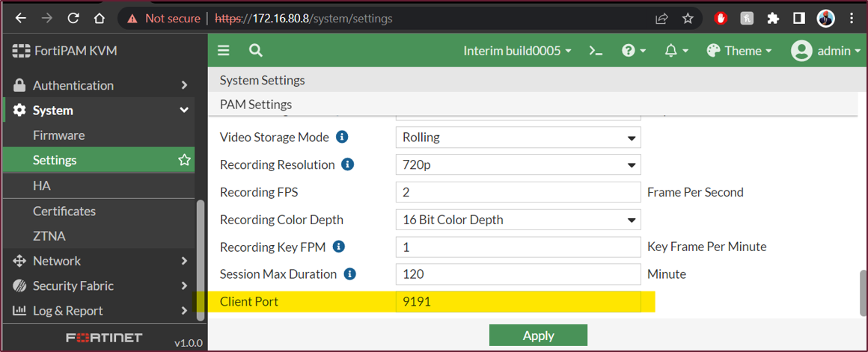868x352 pixels.
Task: Click the Client Port input field
Action: click(518, 302)
